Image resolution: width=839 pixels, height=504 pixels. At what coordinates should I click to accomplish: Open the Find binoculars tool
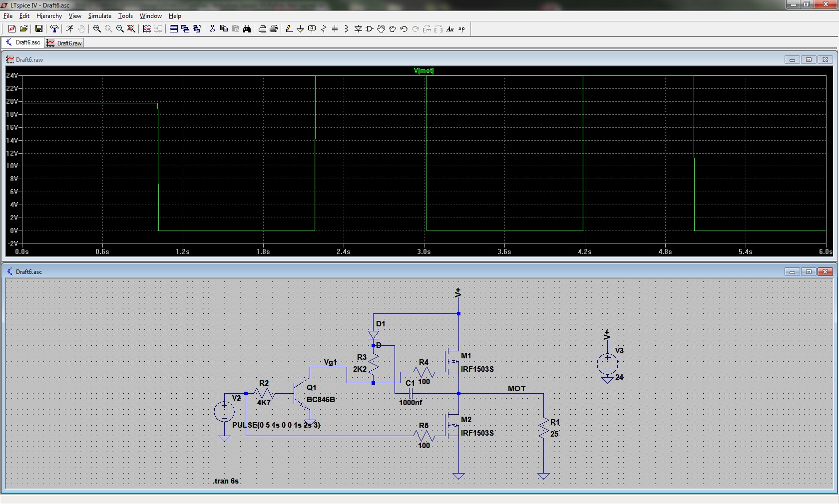[x=247, y=29]
